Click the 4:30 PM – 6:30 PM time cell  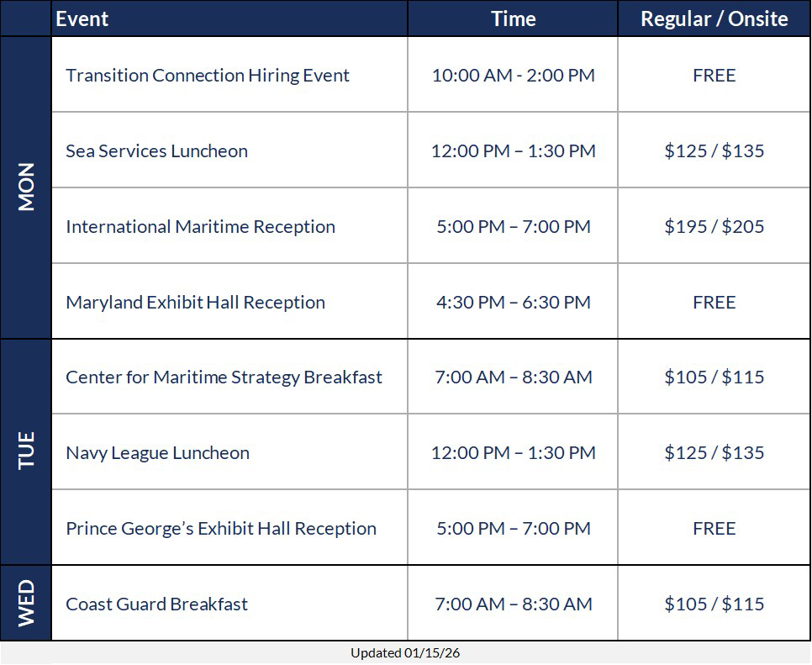point(513,303)
